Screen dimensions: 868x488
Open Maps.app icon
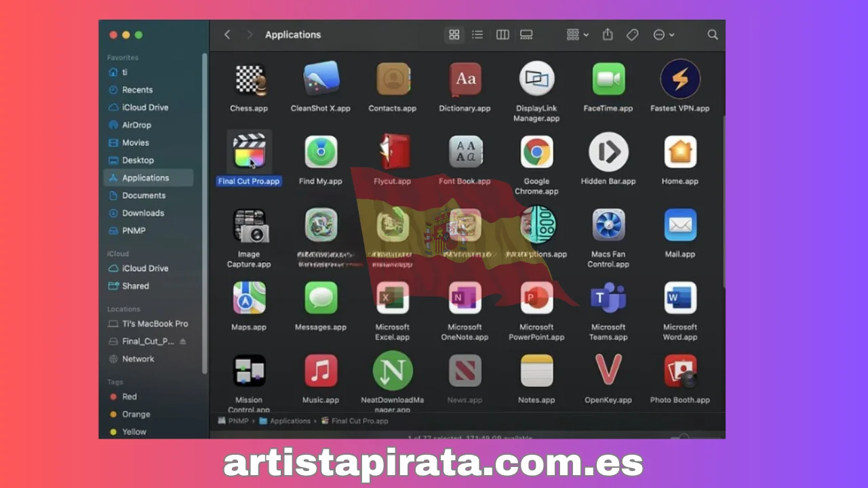coord(249,298)
